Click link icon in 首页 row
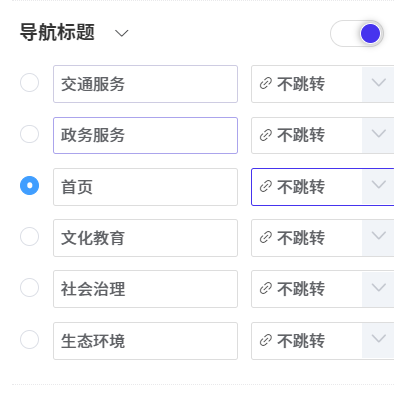Image resolution: width=394 pixels, height=405 pixels. pos(266,187)
